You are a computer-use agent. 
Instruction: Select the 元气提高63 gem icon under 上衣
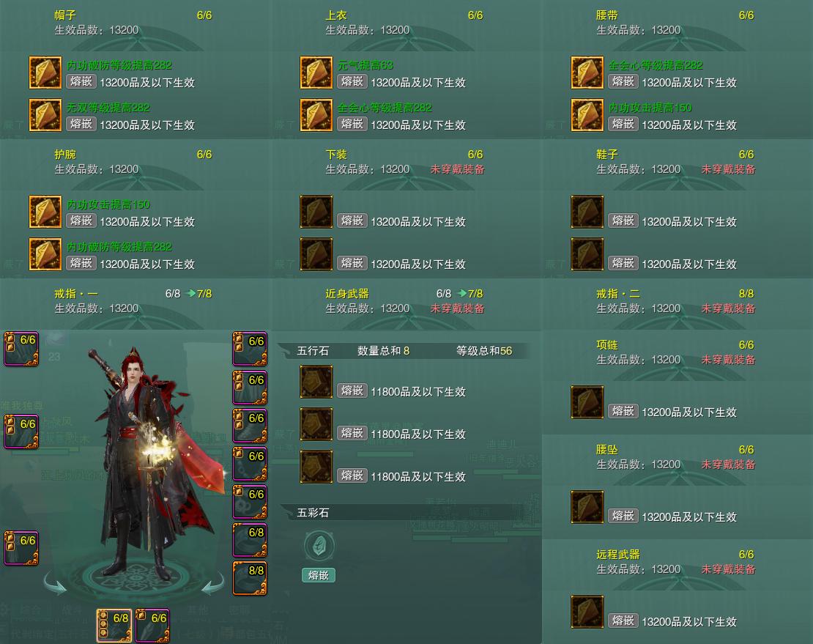coord(316,73)
